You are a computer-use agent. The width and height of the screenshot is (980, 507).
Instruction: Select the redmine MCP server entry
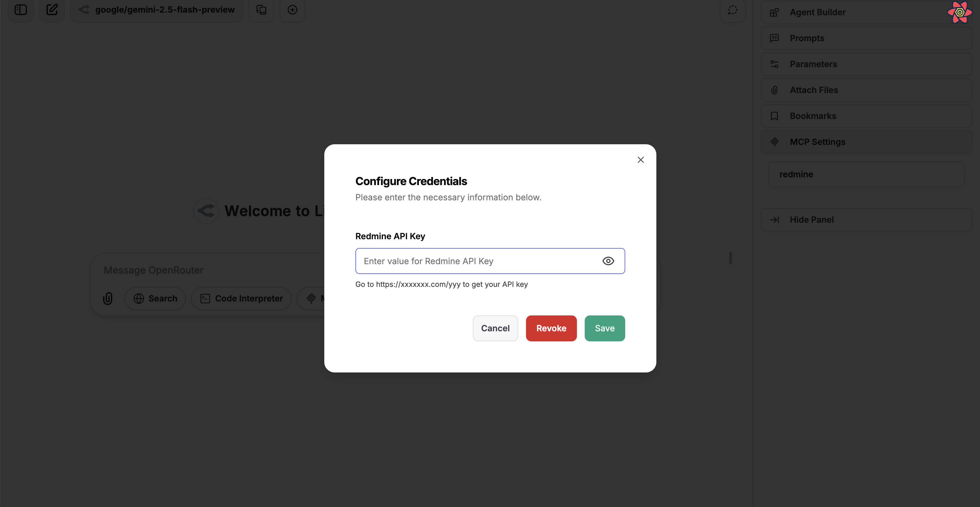(866, 174)
